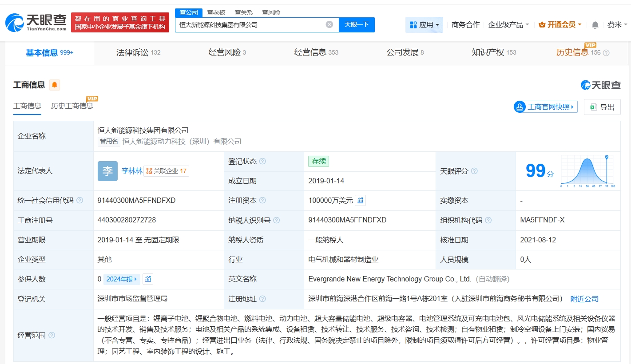631x364 pixels.
Task: Open insured headcount chart icon
Action: (x=148, y=279)
